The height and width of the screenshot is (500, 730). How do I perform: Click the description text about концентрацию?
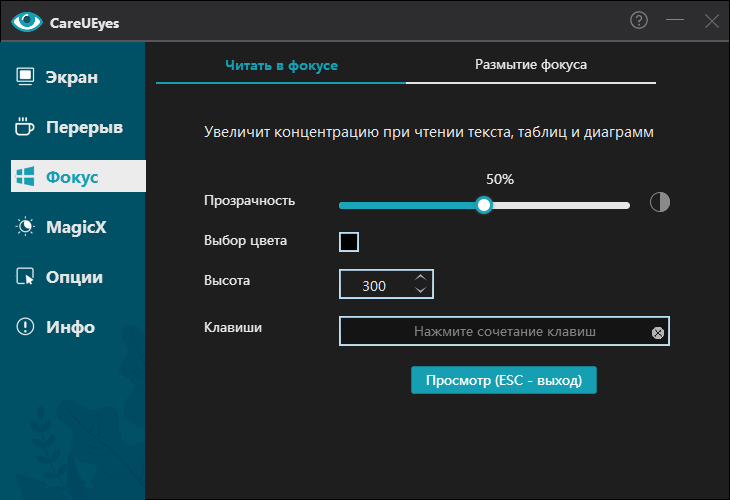click(x=428, y=132)
